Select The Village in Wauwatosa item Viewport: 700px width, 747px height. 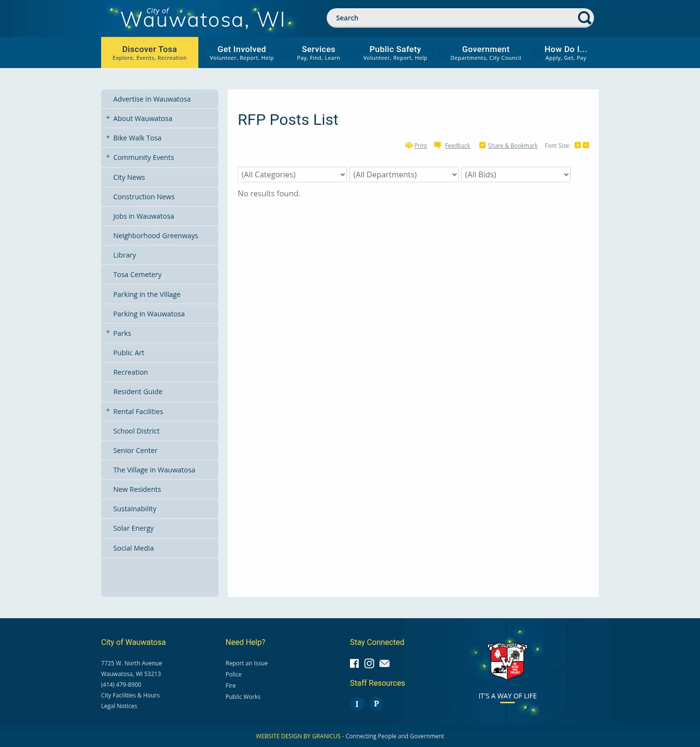coord(159,470)
